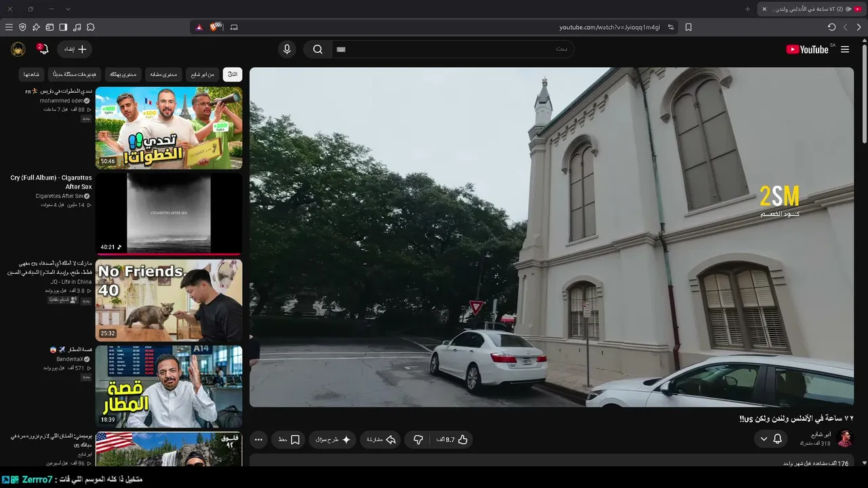Screen dimensions: 868x488
Task: Open the YouTube guide hamburger menu
Action: [845, 49]
